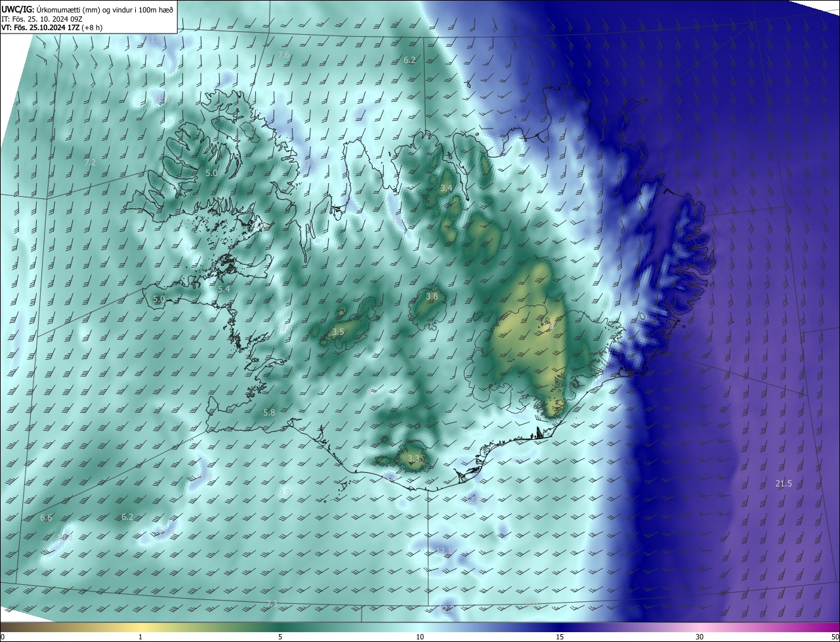Viewport: 840px width, 642px height.
Task: Click the 21.5 value label in the purple area
Action: [784, 484]
